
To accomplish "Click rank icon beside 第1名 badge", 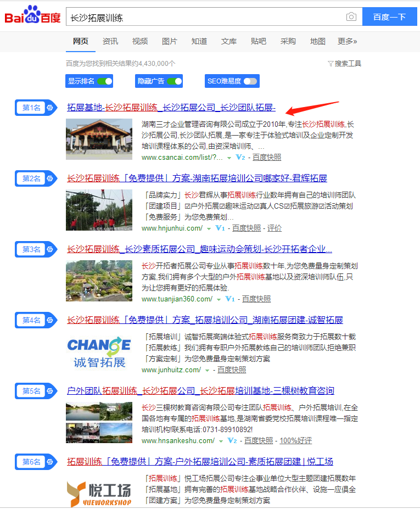I will click(50, 108).
